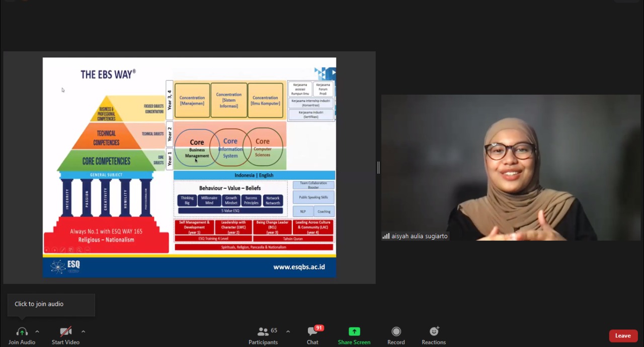Click the slide's next arrow control
The image size is (644, 347).
(55, 250)
